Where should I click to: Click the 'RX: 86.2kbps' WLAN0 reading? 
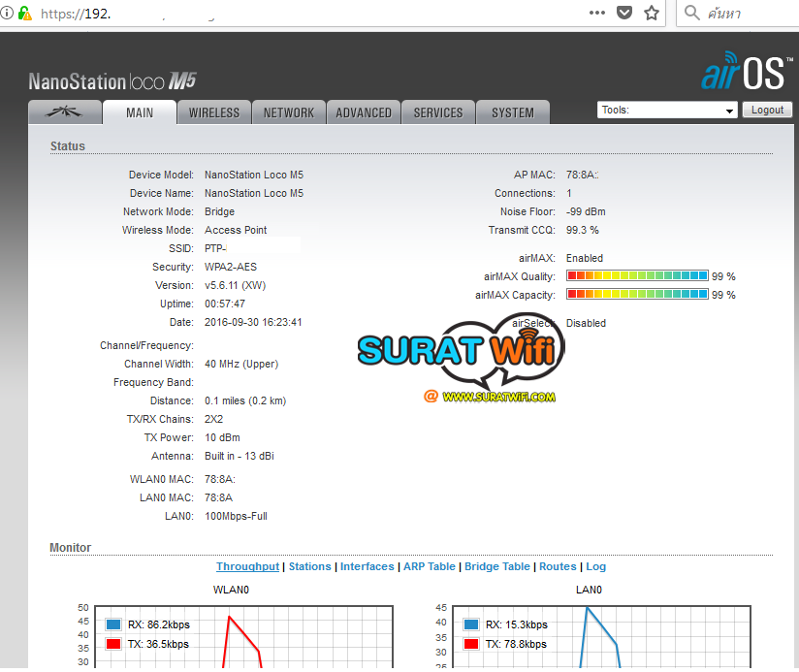(x=158, y=624)
